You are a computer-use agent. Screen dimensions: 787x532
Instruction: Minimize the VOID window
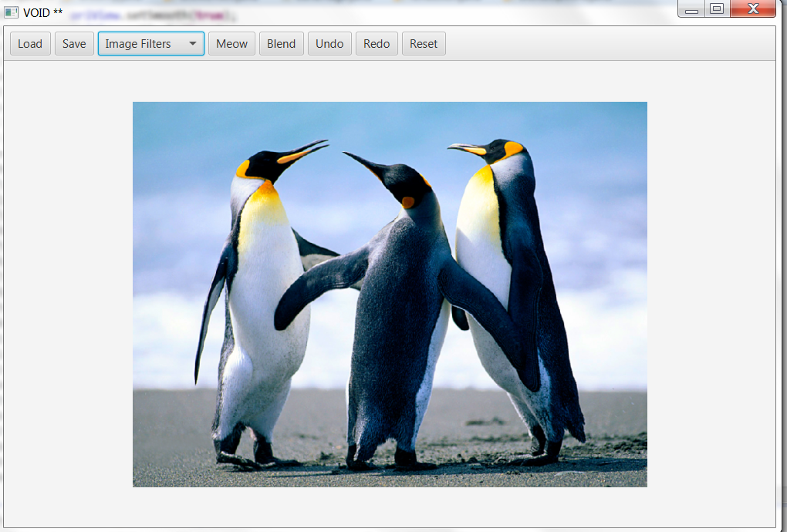click(691, 8)
